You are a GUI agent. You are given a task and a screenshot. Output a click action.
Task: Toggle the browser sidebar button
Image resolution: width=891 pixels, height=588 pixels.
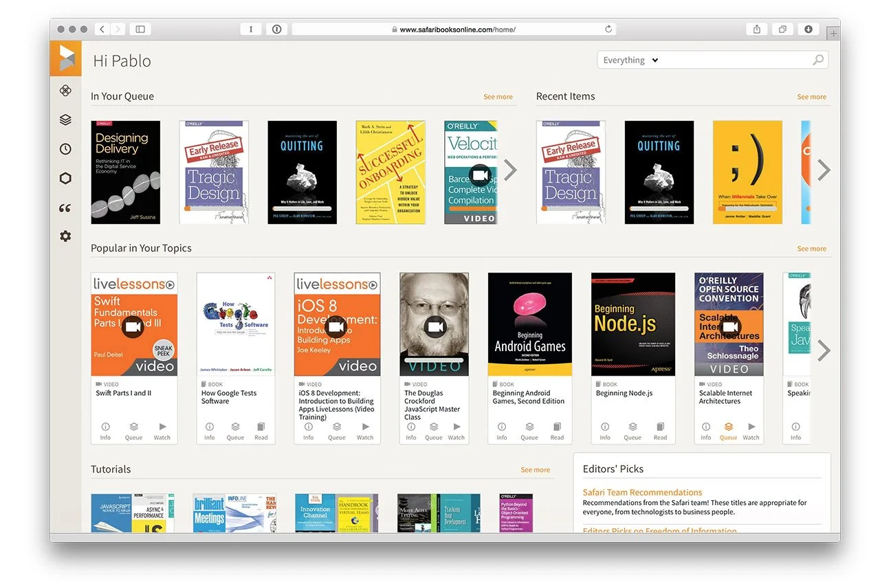tap(140, 30)
